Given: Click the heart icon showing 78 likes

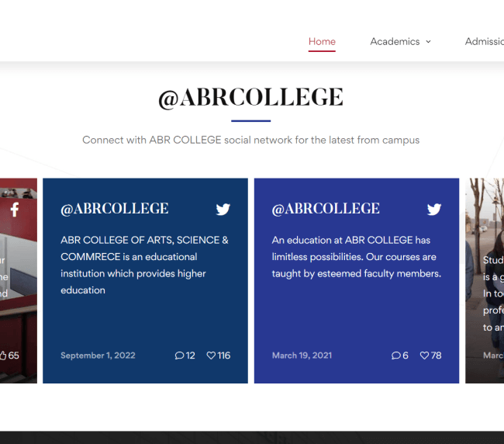Looking at the screenshot, I should 424,356.
